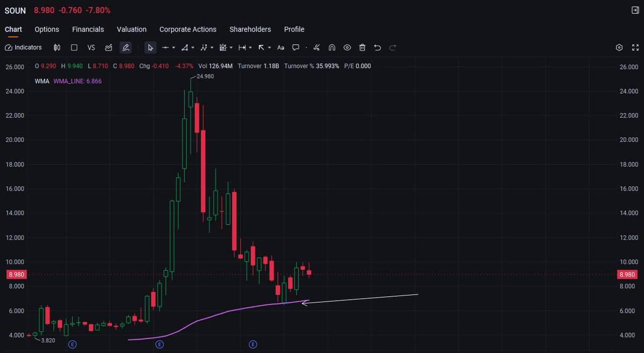Expand the line tool dropdown arrow
The height and width of the screenshot is (353, 644).
pos(173,48)
